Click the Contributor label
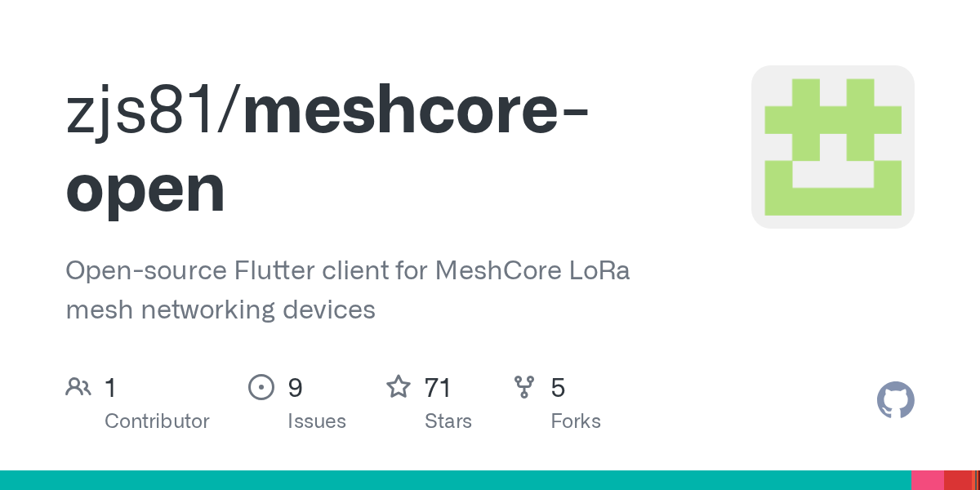Image resolution: width=980 pixels, height=490 pixels. point(157,421)
